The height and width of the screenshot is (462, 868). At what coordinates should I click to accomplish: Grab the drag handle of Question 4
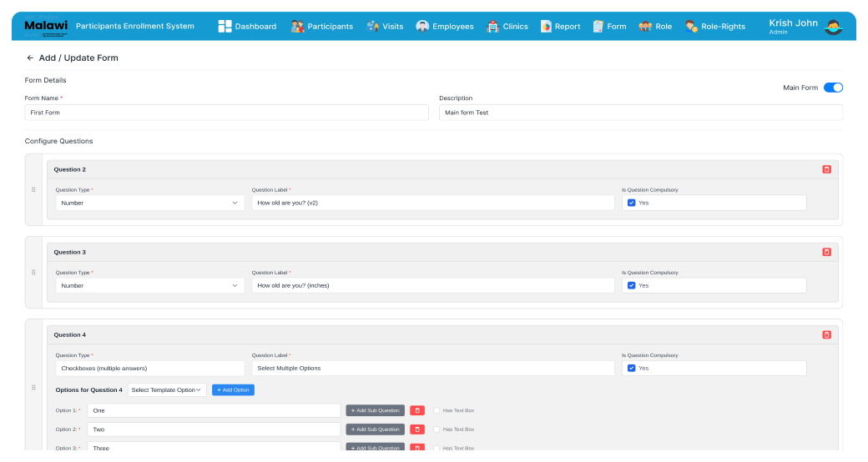click(x=33, y=387)
